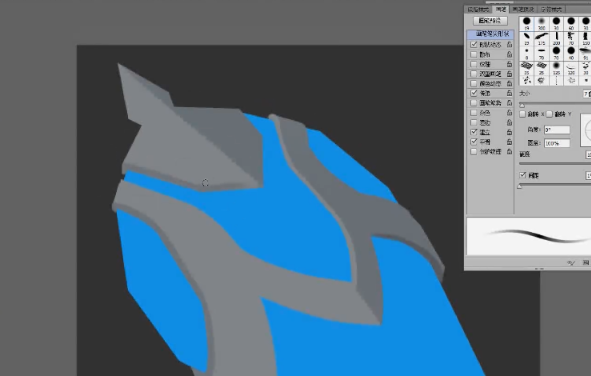Image resolution: width=591 pixels, height=376 pixels.
Task: Lock the 画笔笔势 Brush Pose settings
Action: (509, 103)
